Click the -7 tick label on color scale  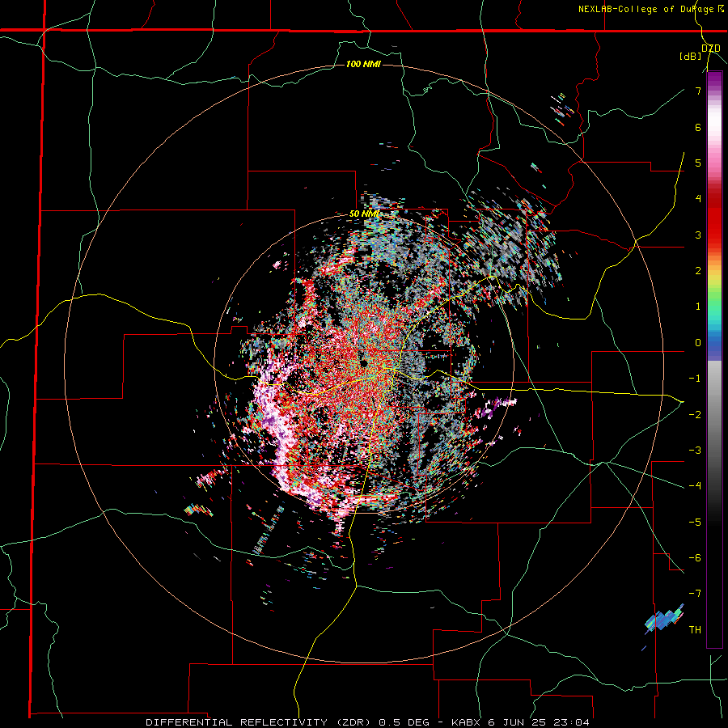pyautogui.click(x=695, y=594)
